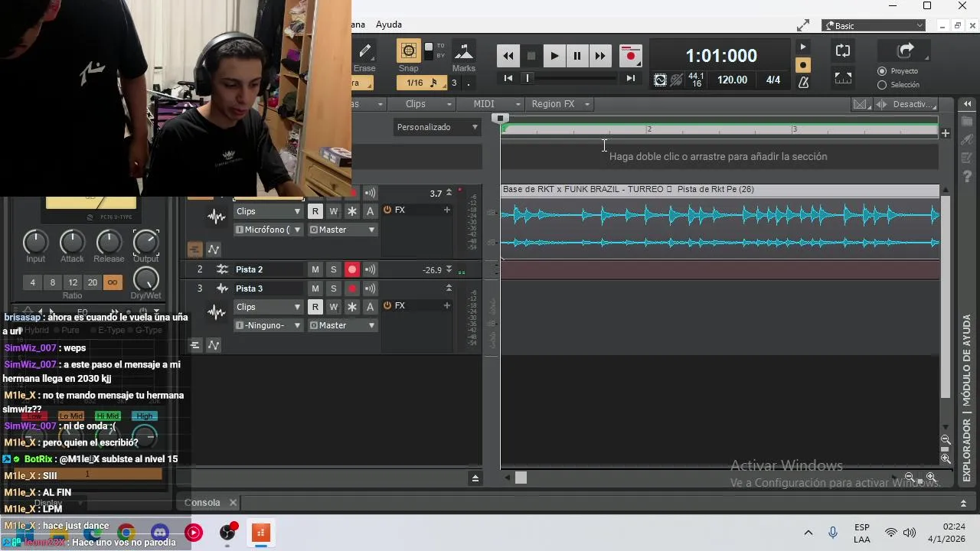This screenshot has width=980, height=551.
Task: Open the Region FX menu
Action: pos(559,104)
